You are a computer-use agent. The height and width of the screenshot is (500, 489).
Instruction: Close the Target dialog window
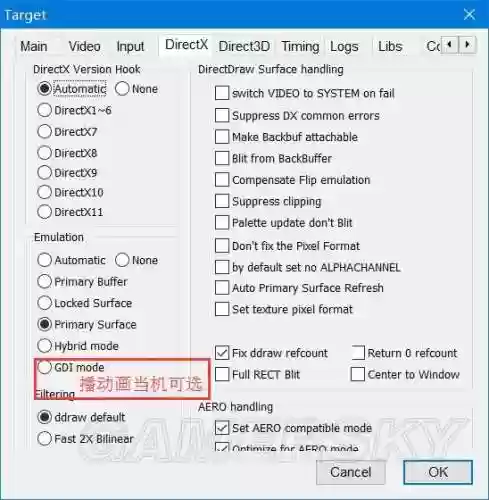point(469,15)
